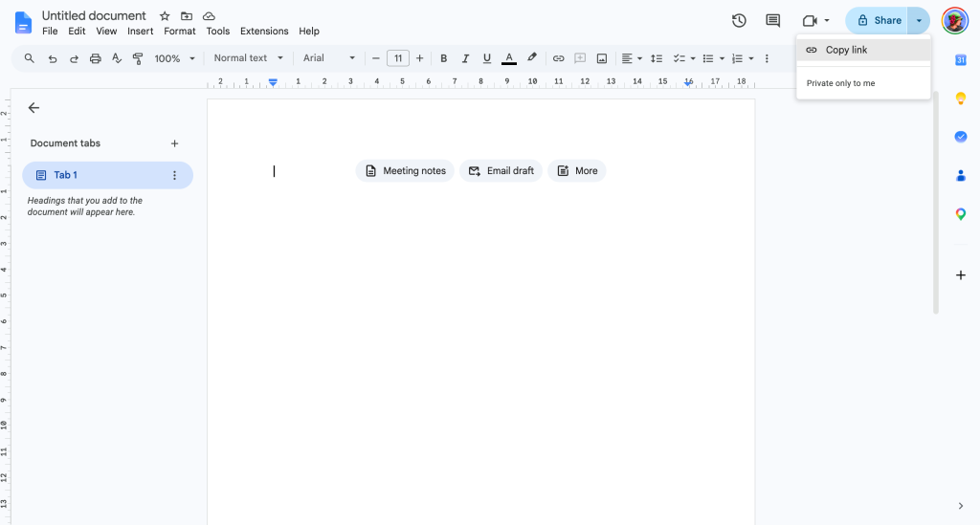Open the File menu
The image size is (980, 525).
(x=50, y=32)
